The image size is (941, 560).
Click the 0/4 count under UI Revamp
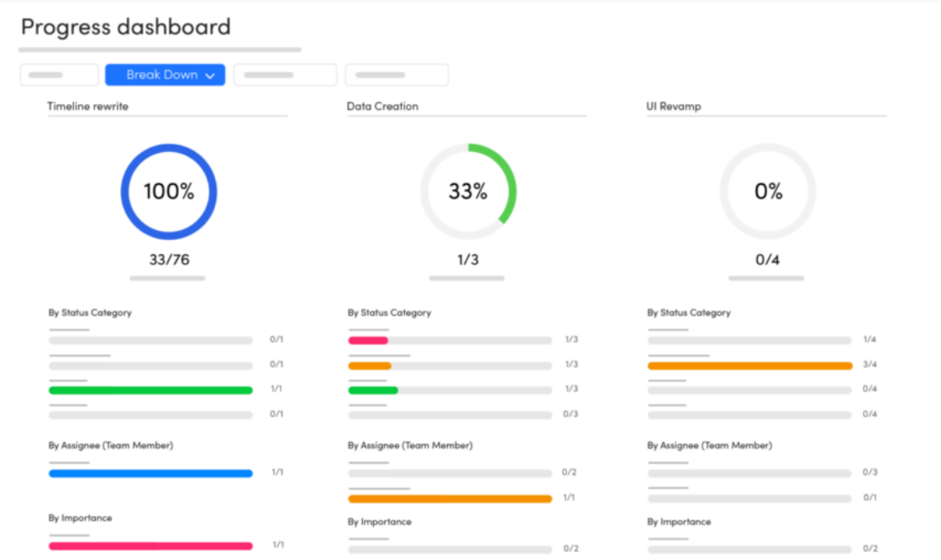coord(768,259)
